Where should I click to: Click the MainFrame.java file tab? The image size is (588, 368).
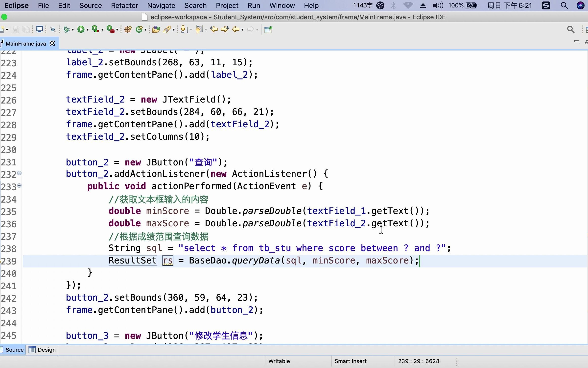pos(26,43)
